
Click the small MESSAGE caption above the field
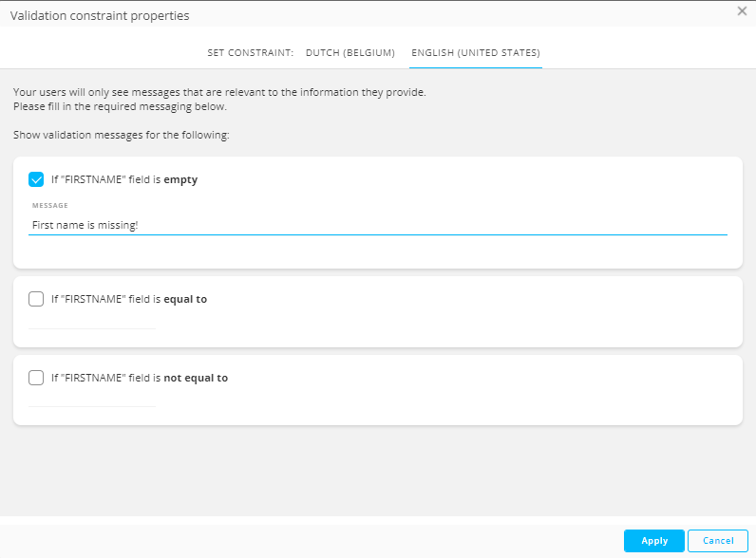(49, 205)
